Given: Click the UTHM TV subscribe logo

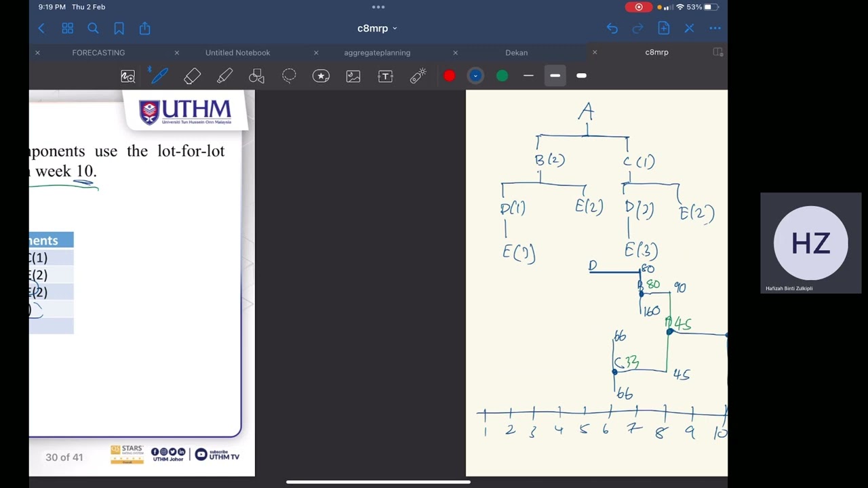Looking at the screenshot, I should point(217,454).
